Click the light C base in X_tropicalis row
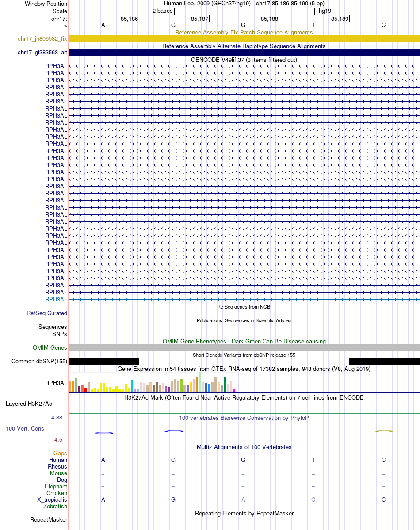Viewport: 420px width, 530px height. pyautogui.click(x=313, y=500)
